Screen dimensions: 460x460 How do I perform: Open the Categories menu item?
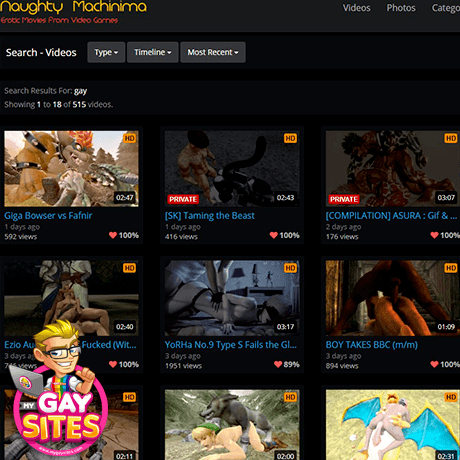pos(446,8)
